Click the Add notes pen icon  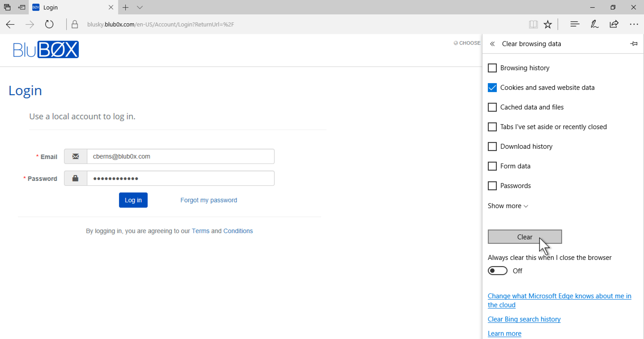click(594, 25)
